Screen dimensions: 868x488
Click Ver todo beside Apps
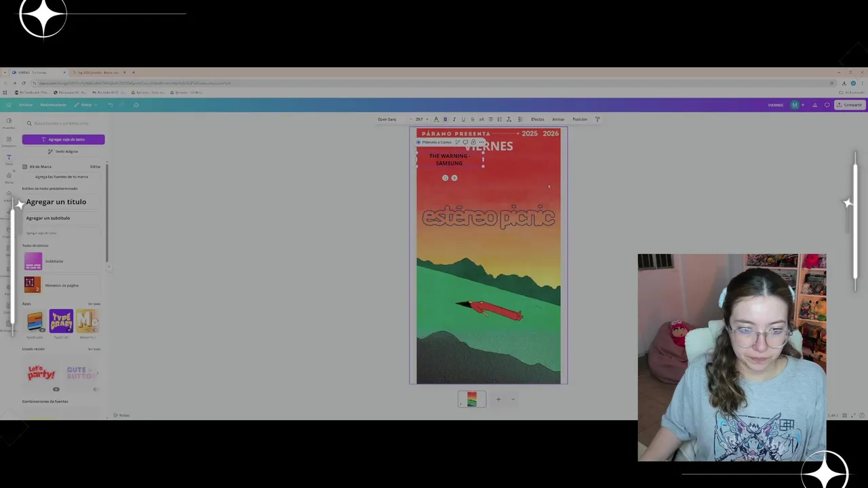(x=94, y=304)
